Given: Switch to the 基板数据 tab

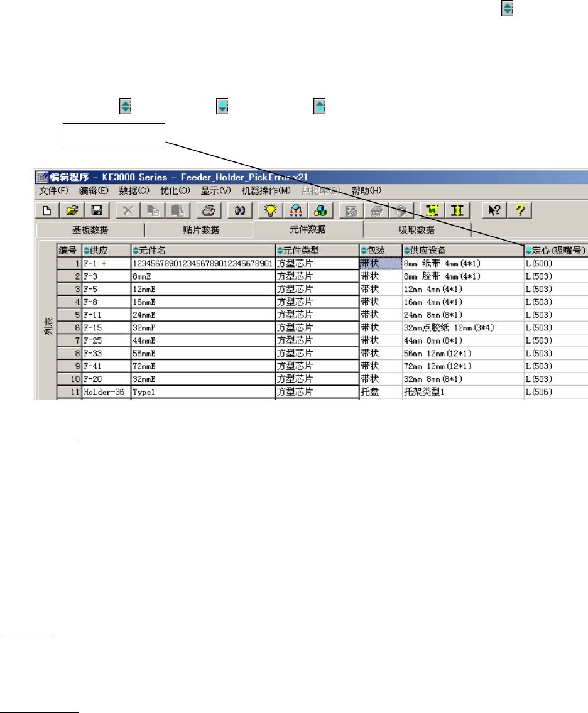Looking at the screenshot, I should click(90, 230).
